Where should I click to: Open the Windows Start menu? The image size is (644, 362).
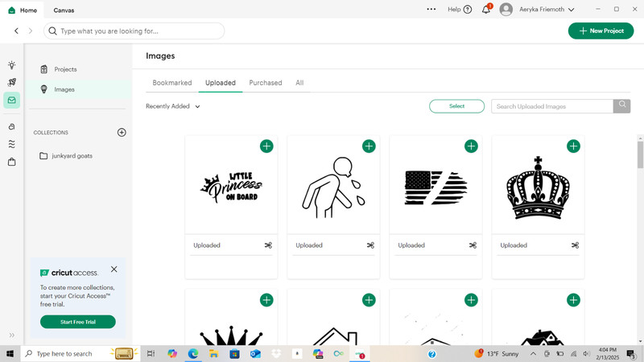(x=10, y=353)
